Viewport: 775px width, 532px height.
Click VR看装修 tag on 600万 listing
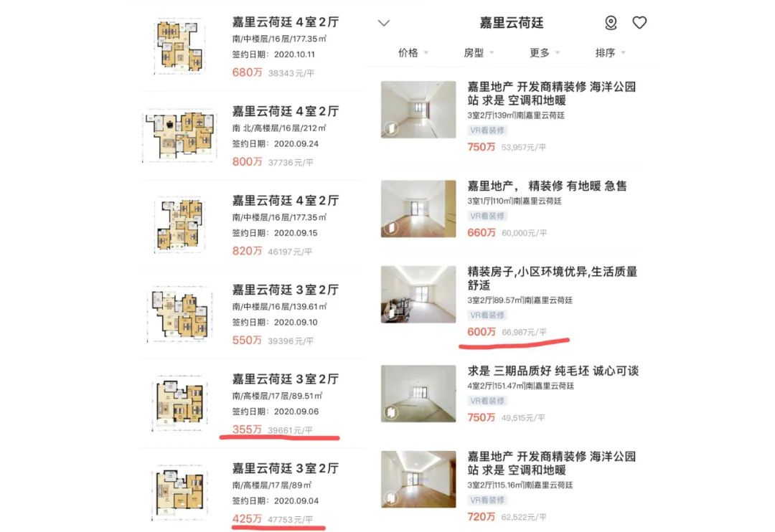click(x=487, y=315)
